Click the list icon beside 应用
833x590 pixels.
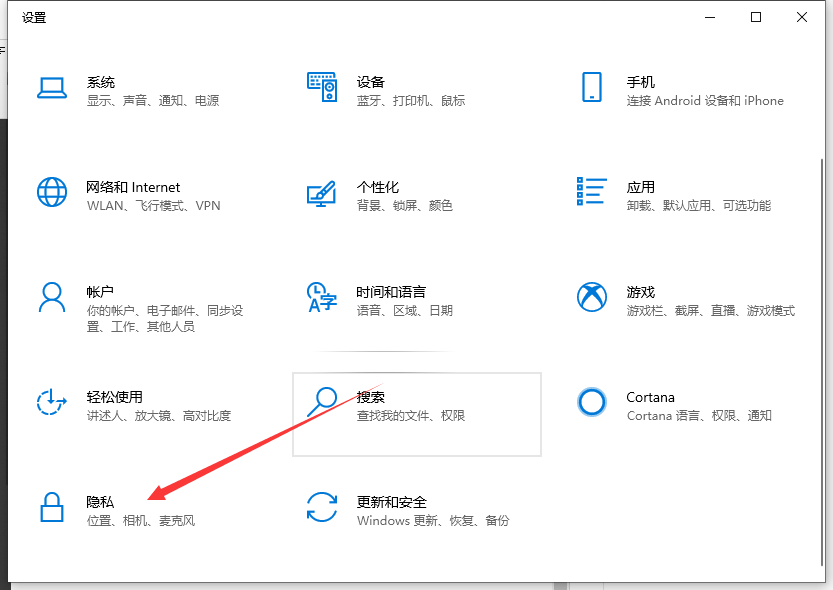click(591, 192)
